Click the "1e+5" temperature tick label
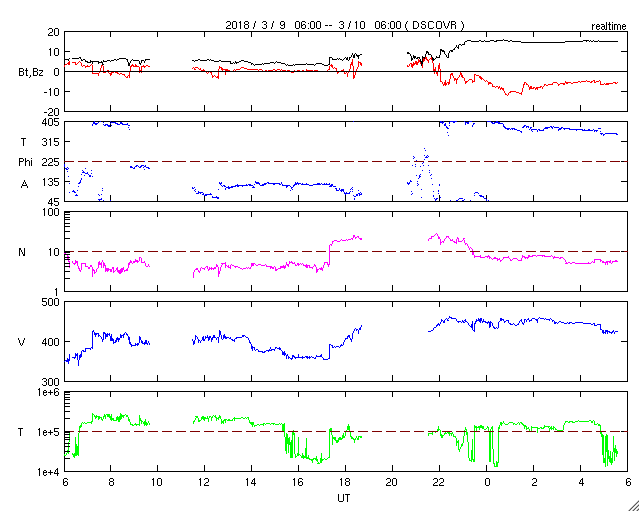 click(49, 432)
